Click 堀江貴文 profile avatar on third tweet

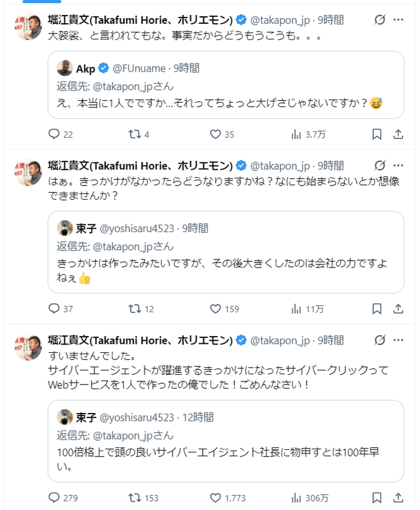[28, 347]
